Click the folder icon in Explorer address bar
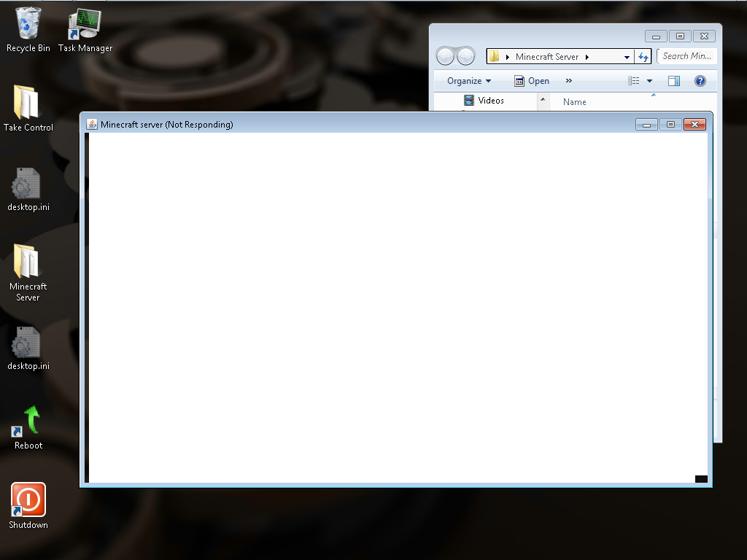The image size is (747, 560). [x=495, y=56]
